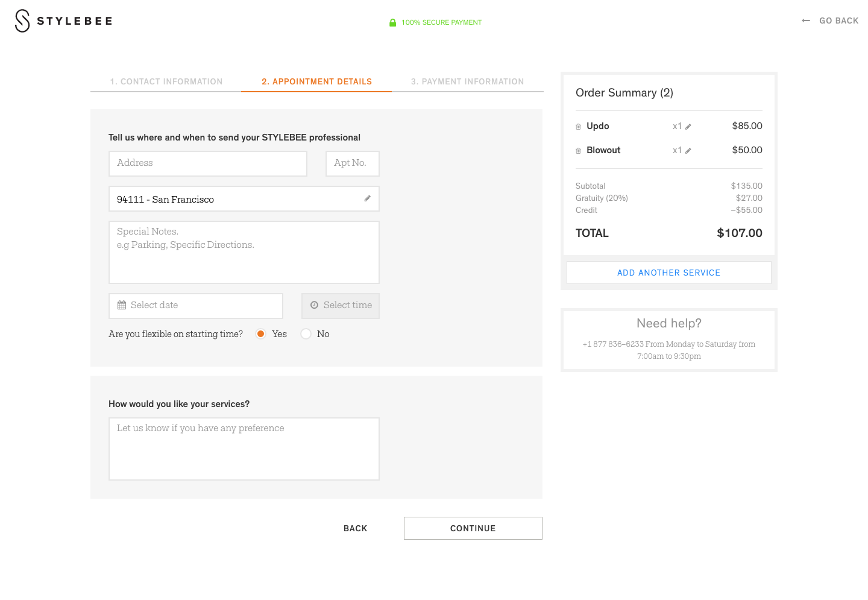Click the $50.00 Blowout price
The image size is (868, 600).
tap(747, 150)
